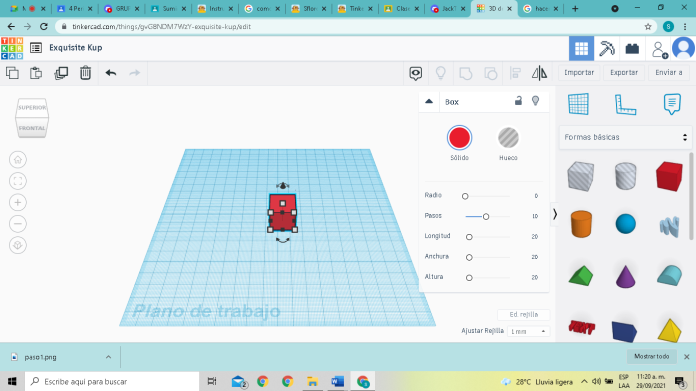Ungroup the shapes
The width and height of the screenshot is (696, 391).
click(490, 73)
